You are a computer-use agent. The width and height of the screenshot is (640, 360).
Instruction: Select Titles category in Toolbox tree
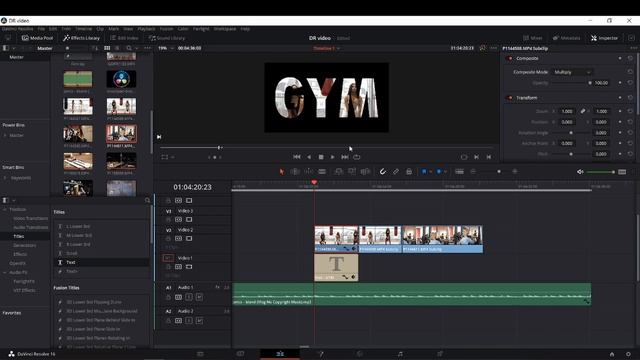click(19, 236)
